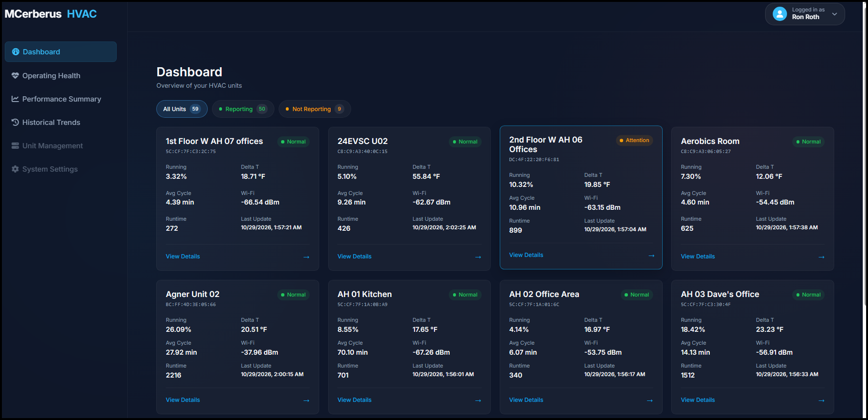Open Historical Trends menu item
This screenshot has height=420, width=868.
[x=61, y=123]
